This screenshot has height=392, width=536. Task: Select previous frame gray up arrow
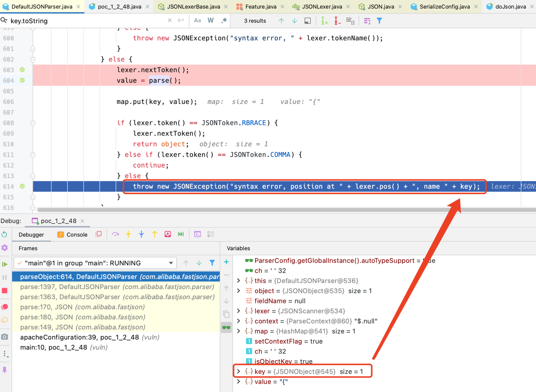[x=186, y=263]
